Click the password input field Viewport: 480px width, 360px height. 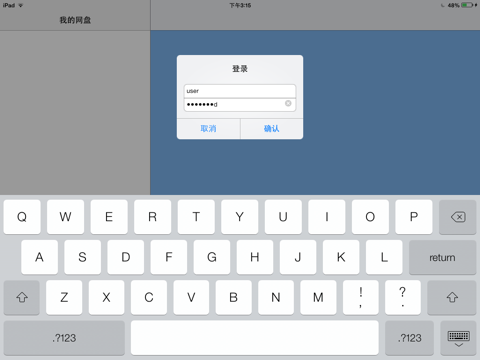click(240, 105)
